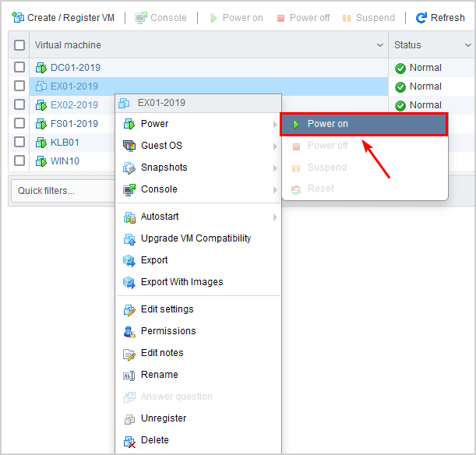Screen dimensions: 476x455
Task: Click the KLB01 VM icon
Action: point(41,143)
